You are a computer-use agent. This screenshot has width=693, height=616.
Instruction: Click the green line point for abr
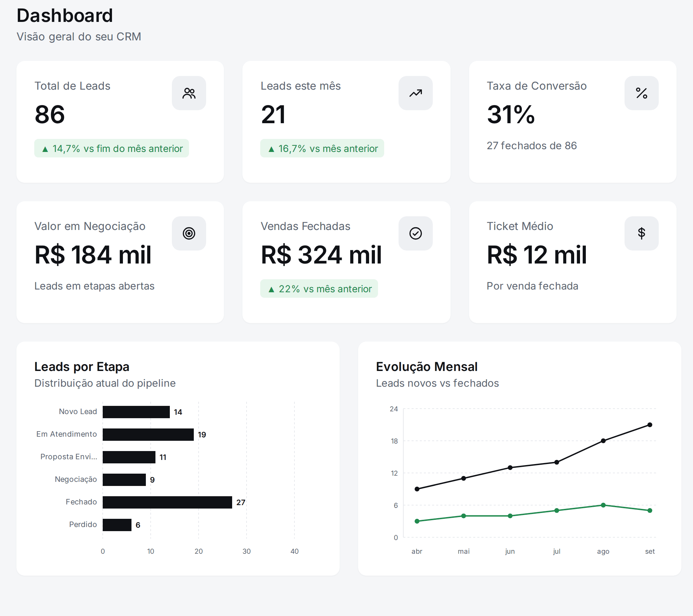417,521
